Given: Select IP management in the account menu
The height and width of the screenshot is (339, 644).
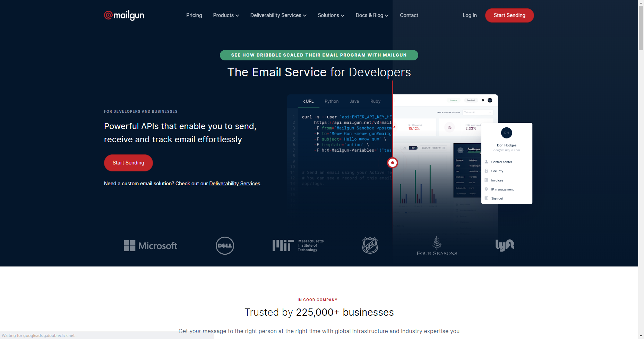Looking at the screenshot, I should [x=502, y=189].
